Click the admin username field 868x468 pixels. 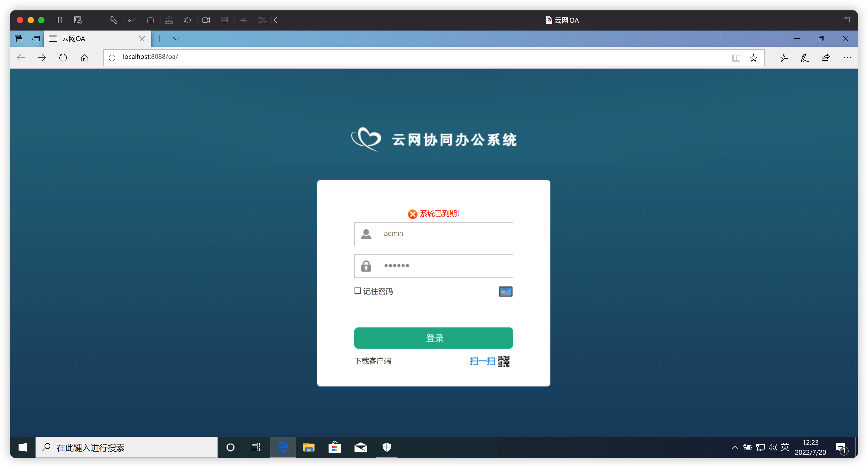coord(445,234)
